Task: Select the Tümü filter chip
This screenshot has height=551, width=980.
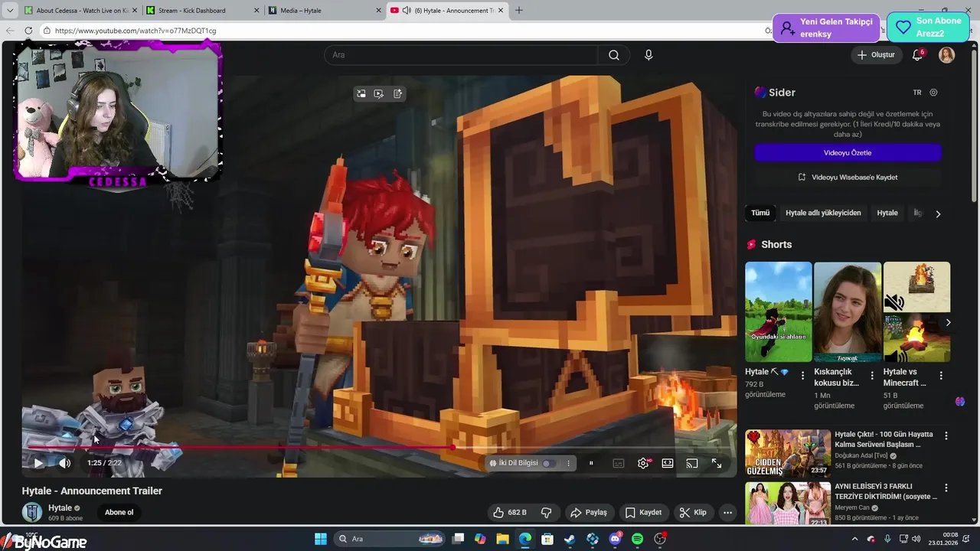Action: pyautogui.click(x=760, y=213)
